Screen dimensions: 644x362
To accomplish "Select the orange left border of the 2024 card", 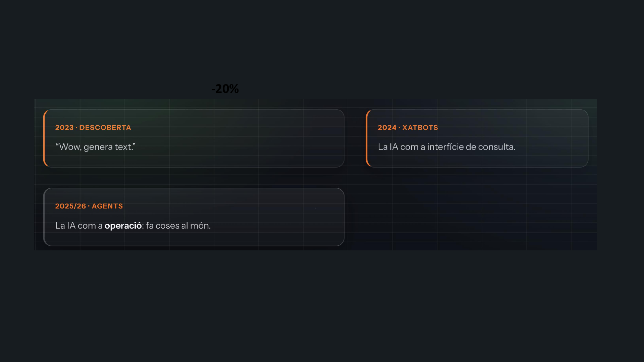I will [367, 138].
